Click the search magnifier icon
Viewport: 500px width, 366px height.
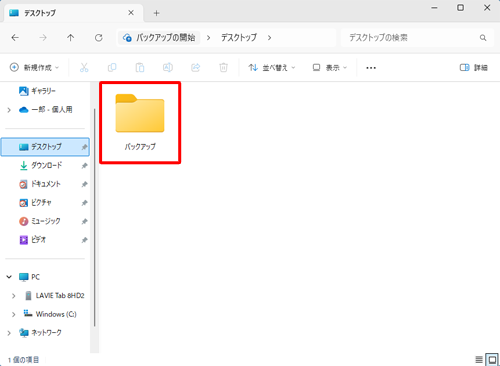point(483,38)
